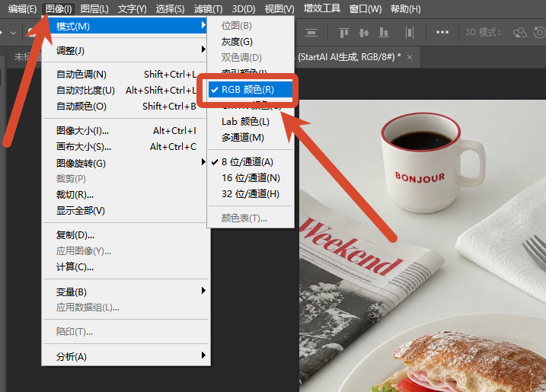Open the 滤镜(T) menu

pos(208,8)
